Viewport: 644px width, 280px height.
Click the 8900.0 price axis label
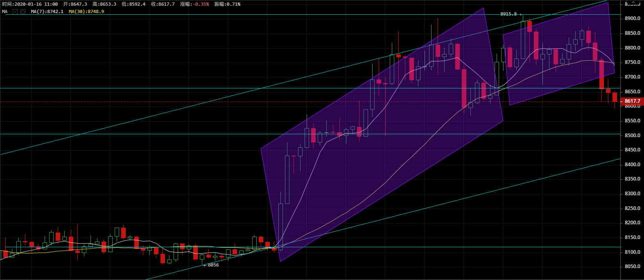click(633, 18)
